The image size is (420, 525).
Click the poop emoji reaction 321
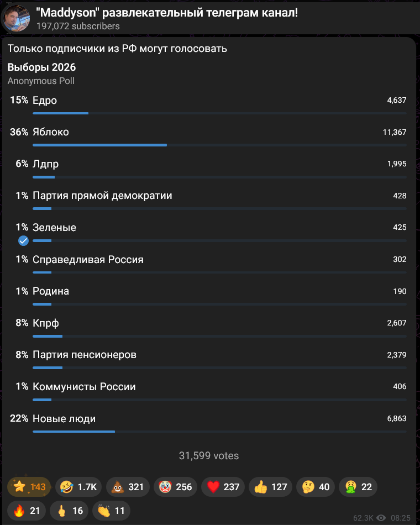[128, 486]
